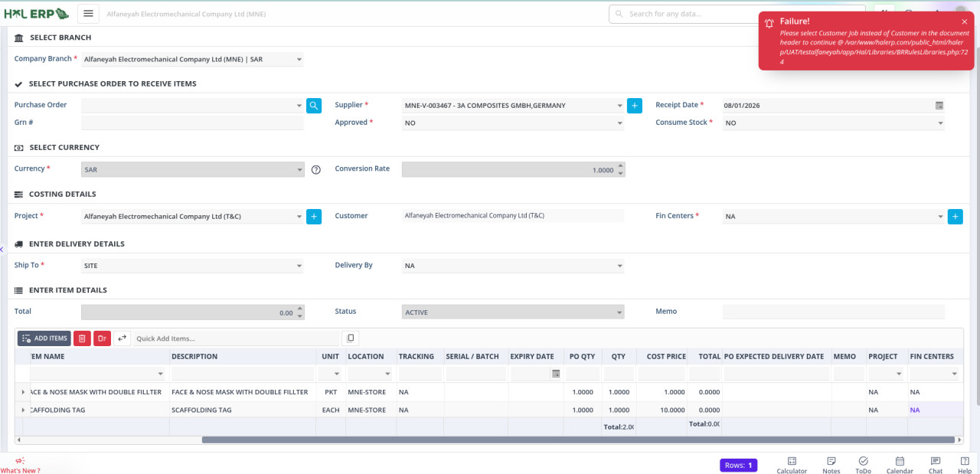Viewport: 980px width, 474px height.
Task: Click the red delete items trash icon
Action: click(82, 338)
